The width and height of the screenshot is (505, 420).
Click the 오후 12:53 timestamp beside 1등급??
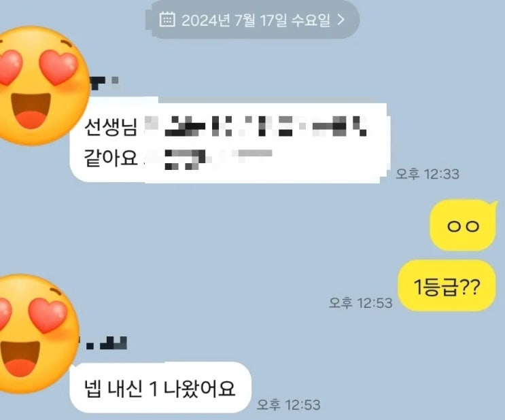click(x=360, y=302)
